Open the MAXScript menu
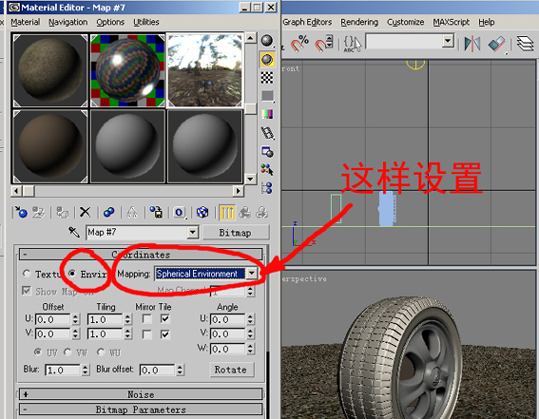The height and width of the screenshot is (419, 539). pos(451,22)
